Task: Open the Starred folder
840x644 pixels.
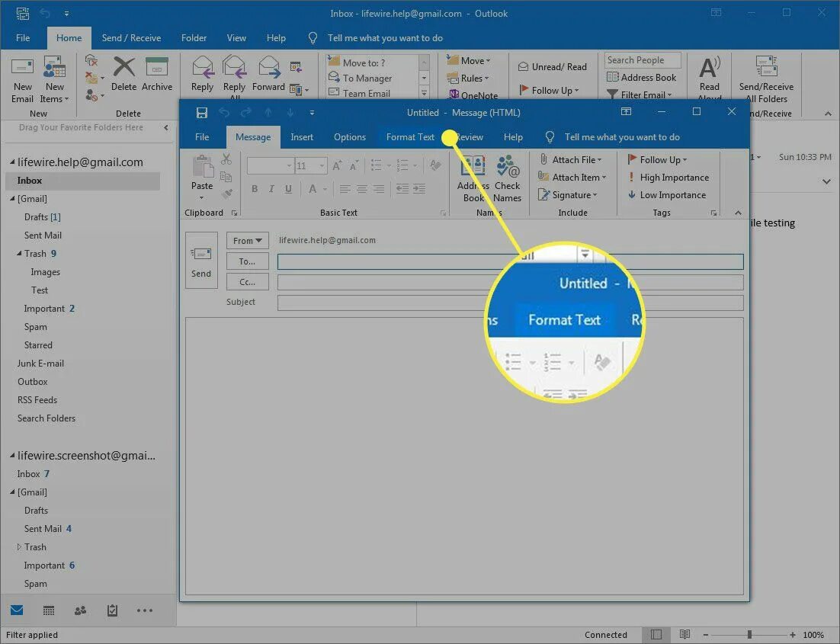Action: (x=38, y=345)
